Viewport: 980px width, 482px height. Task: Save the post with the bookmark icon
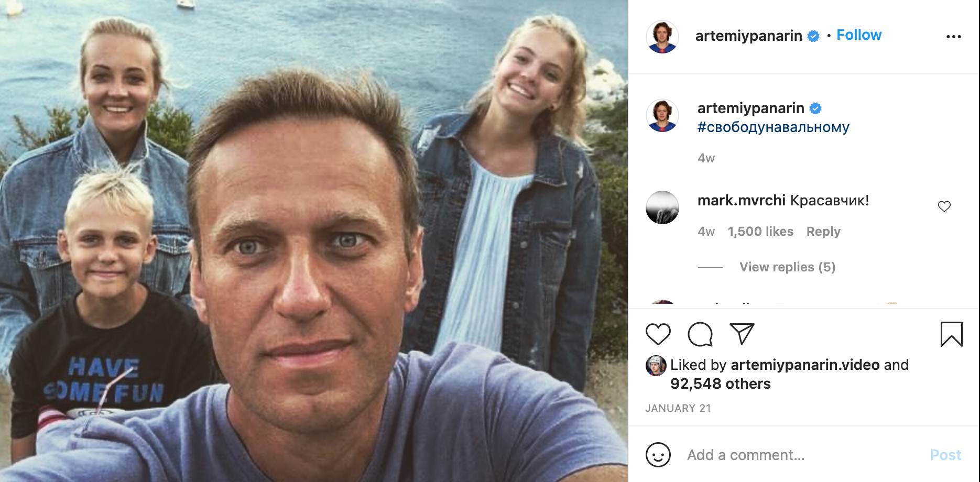click(x=952, y=334)
